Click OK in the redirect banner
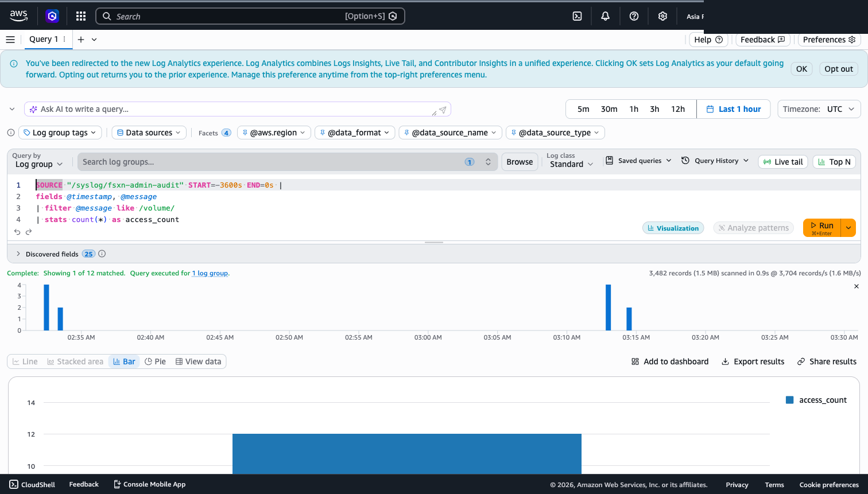The width and height of the screenshot is (868, 494). (x=801, y=69)
